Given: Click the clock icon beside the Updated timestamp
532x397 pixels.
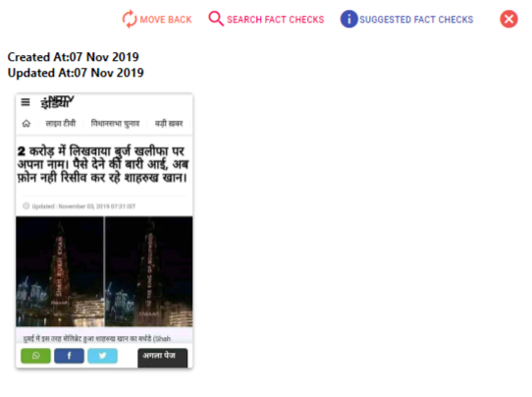Looking at the screenshot, I should 26,205.
